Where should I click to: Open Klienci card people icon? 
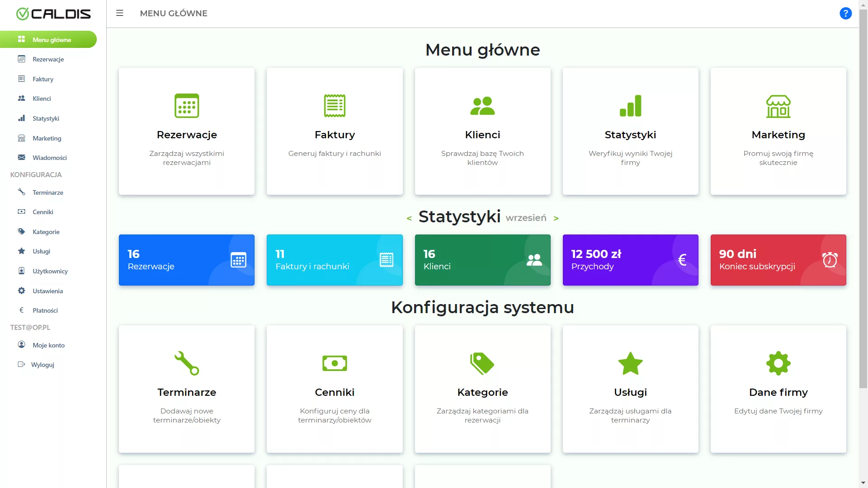(x=482, y=106)
